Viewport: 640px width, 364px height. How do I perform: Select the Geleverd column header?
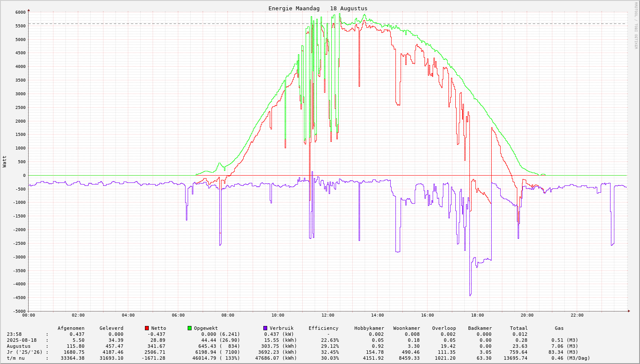click(x=111, y=328)
